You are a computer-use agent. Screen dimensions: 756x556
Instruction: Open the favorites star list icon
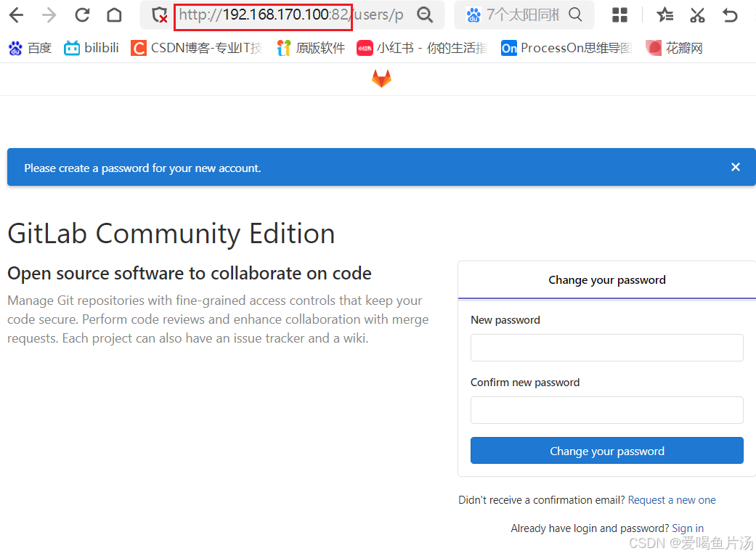(665, 15)
